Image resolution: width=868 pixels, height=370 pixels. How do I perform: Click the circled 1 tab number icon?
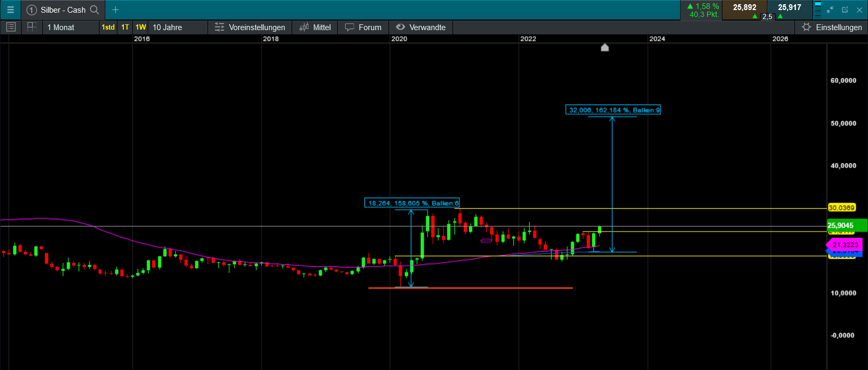[x=32, y=10]
